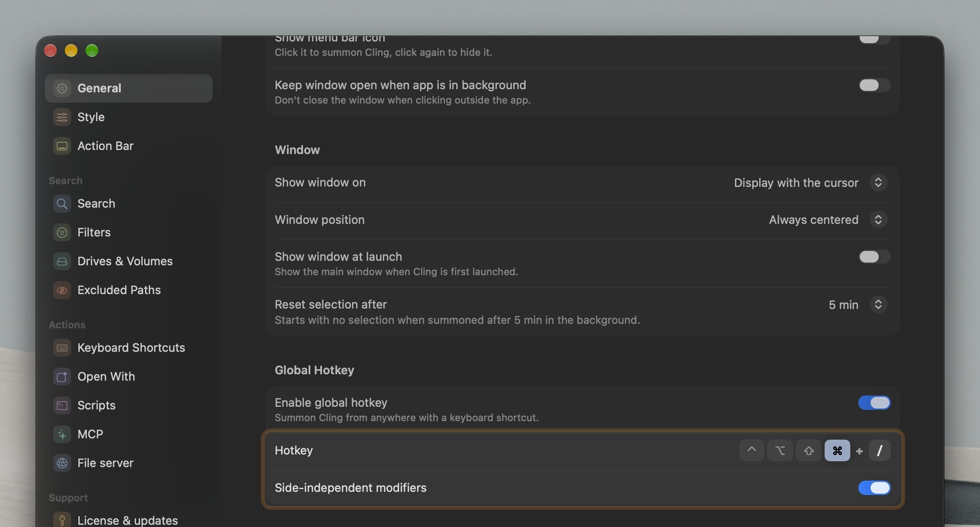This screenshot has height=527, width=980.
Task: Click the Window section heading
Action: coord(297,150)
